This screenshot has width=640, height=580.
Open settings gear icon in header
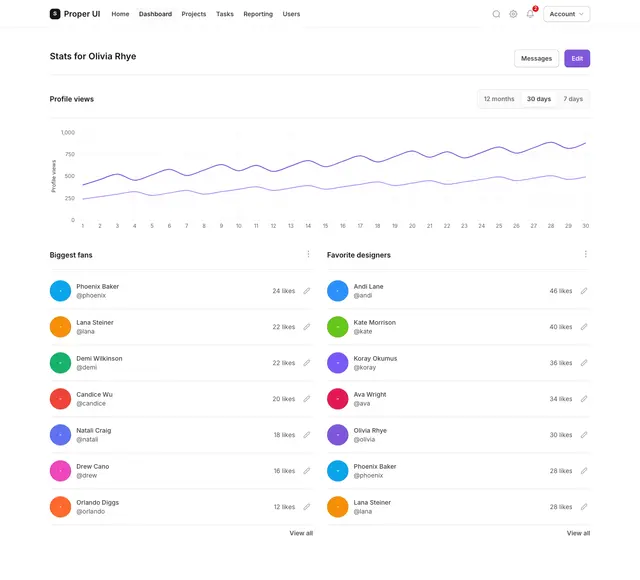pyautogui.click(x=513, y=14)
